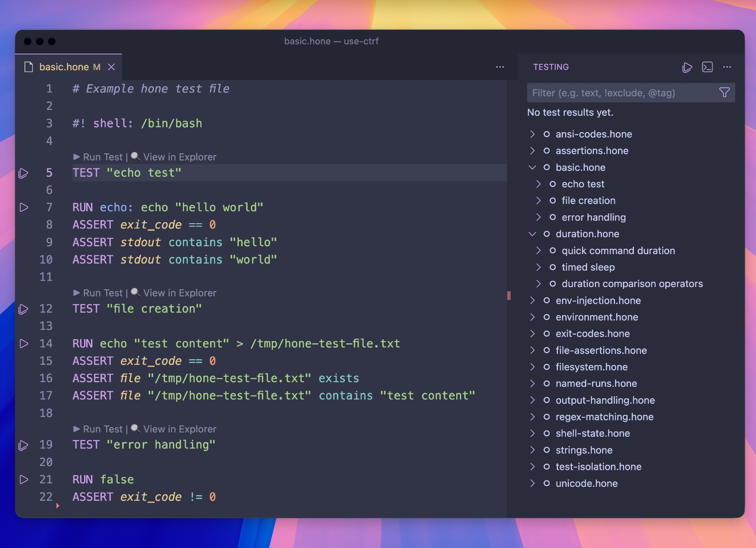This screenshot has width=756, height=548.
Task: Switch to the basic.hone editor tab
Action: 64,67
